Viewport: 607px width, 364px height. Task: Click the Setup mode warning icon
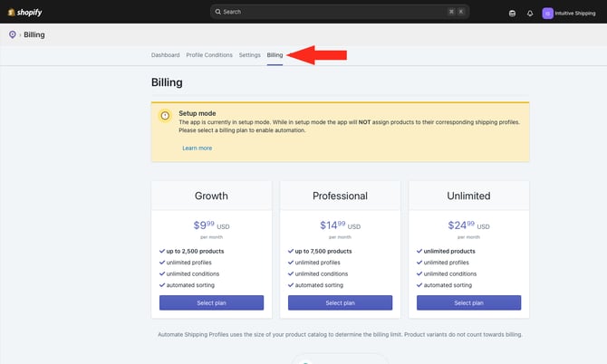(x=165, y=115)
